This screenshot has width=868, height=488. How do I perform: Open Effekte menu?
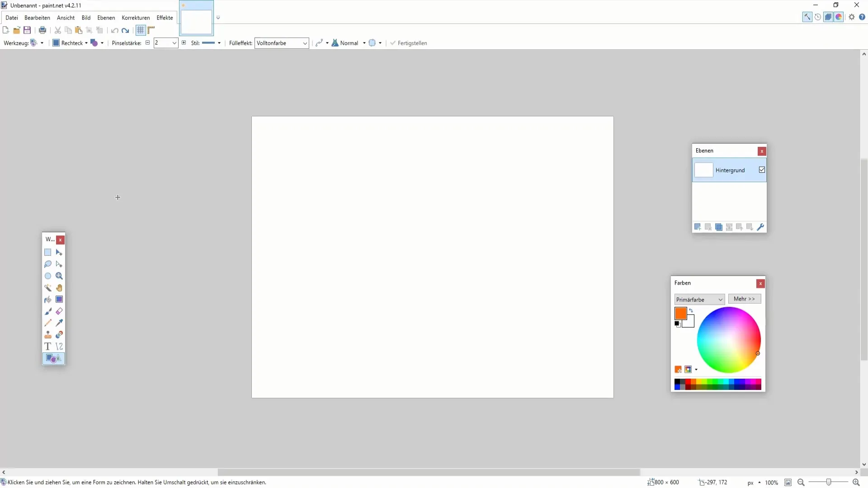165,18
